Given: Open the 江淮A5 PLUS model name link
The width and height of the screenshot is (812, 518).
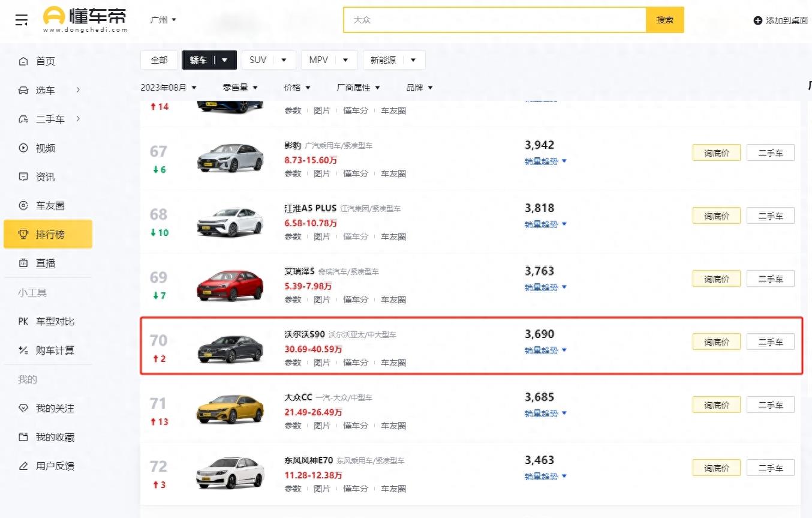Looking at the screenshot, I should tap(311, 208).
